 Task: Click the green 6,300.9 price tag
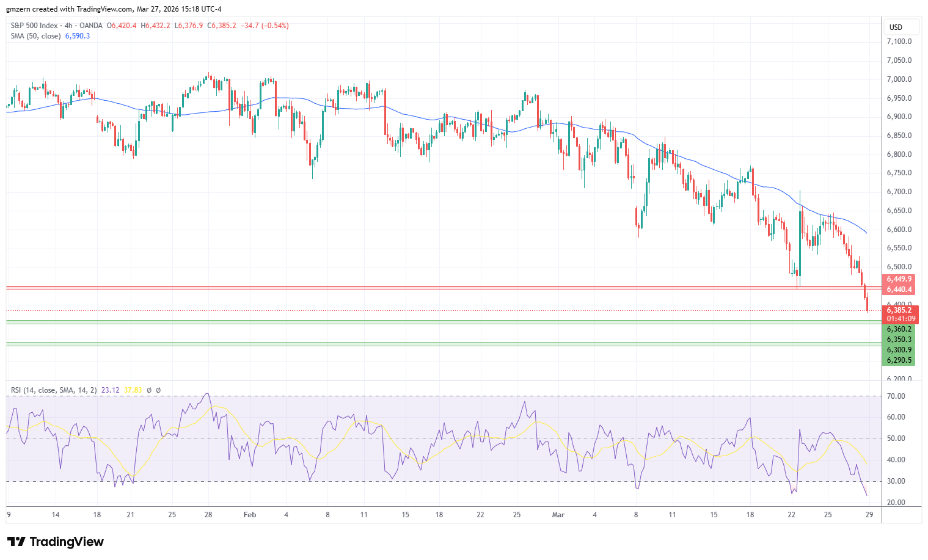coord(899,350)
